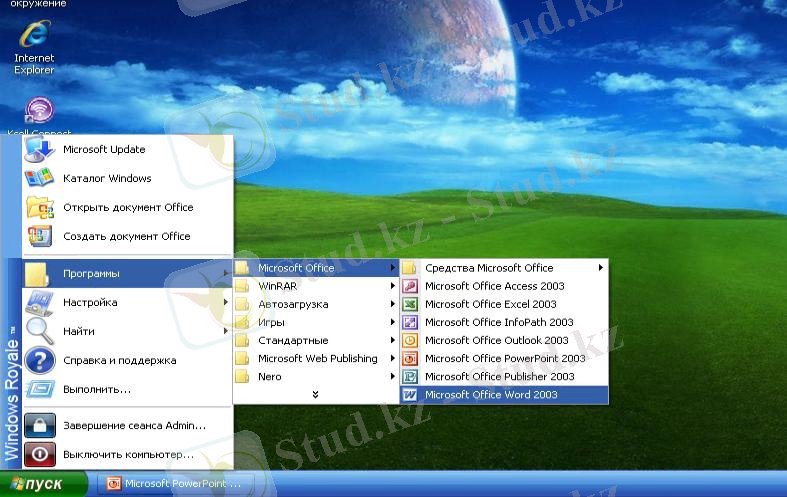Viewport: 787px width, 497px height.
Task: Open the Стандартные folder
Action: tap(316, 340)
